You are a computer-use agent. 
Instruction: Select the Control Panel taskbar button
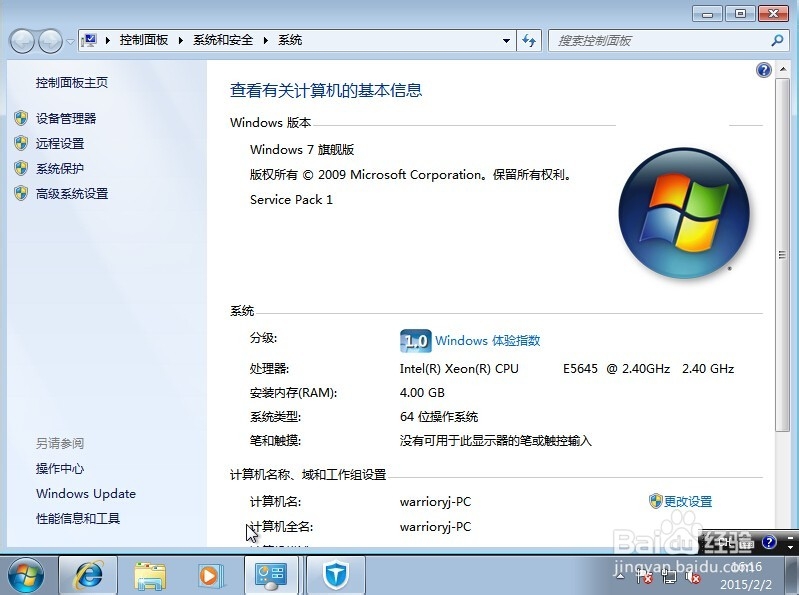[272, 576]
